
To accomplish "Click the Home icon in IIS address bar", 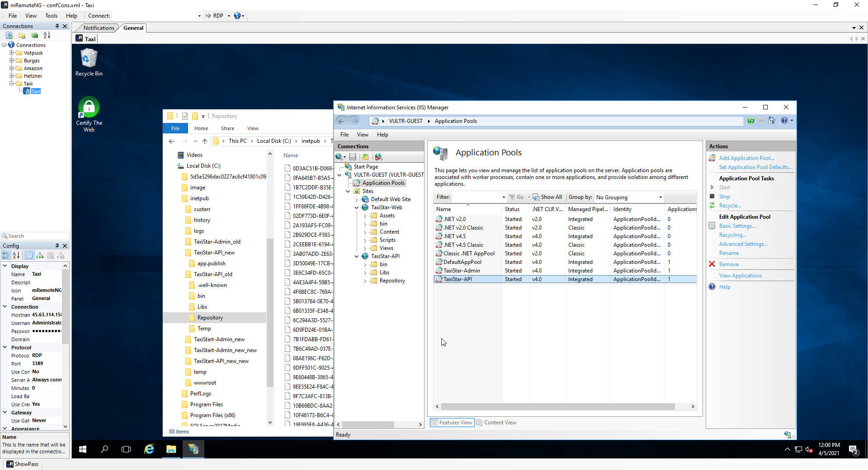I will [772, 121].
